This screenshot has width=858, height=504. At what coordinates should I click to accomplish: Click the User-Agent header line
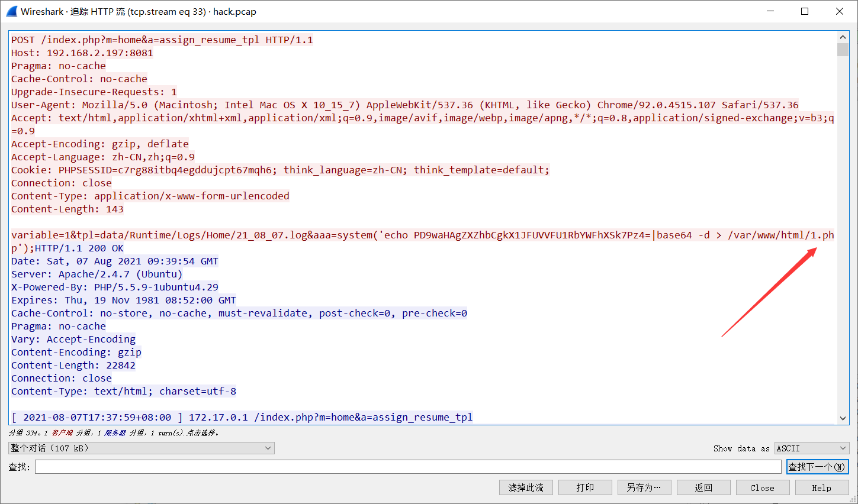tap(405, 105)
